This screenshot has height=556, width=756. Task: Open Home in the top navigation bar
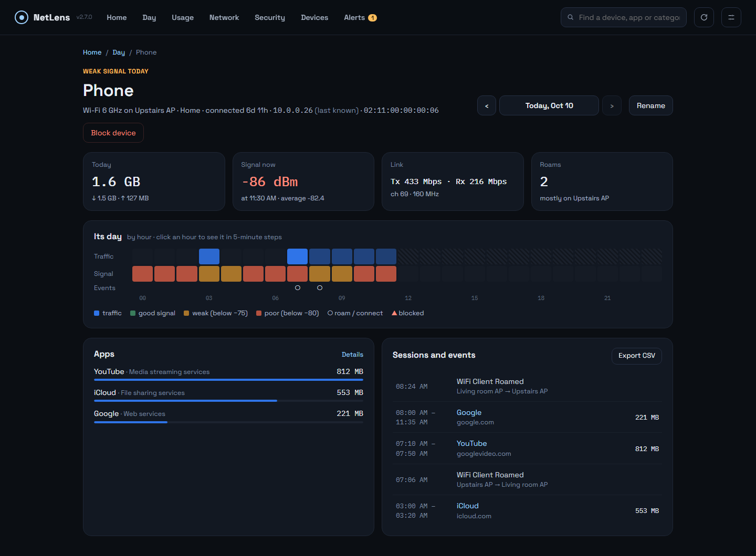coord(117,17)
